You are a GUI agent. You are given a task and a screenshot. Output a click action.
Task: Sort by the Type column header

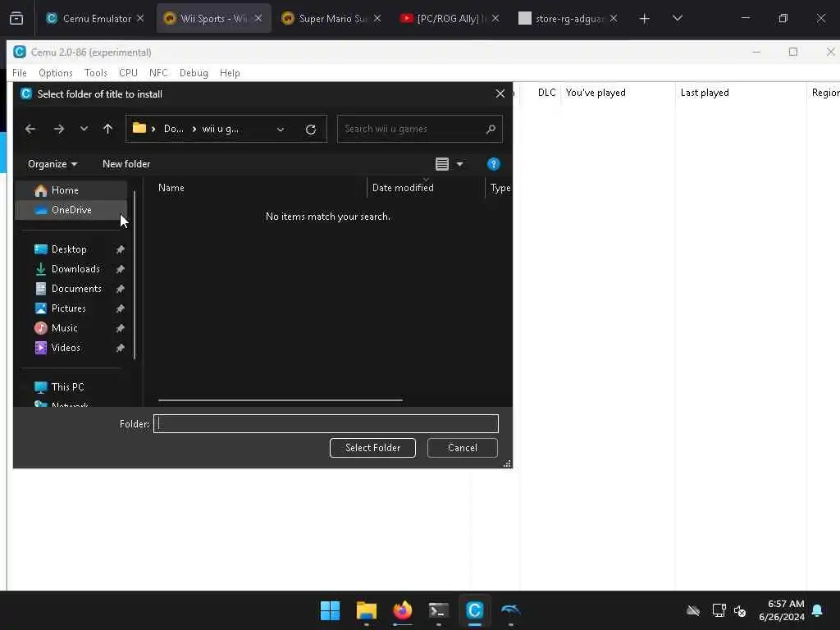tap(500, 188)
